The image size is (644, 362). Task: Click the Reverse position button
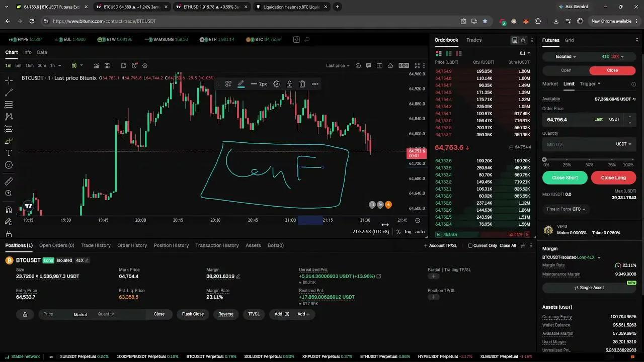click(226, 314)
